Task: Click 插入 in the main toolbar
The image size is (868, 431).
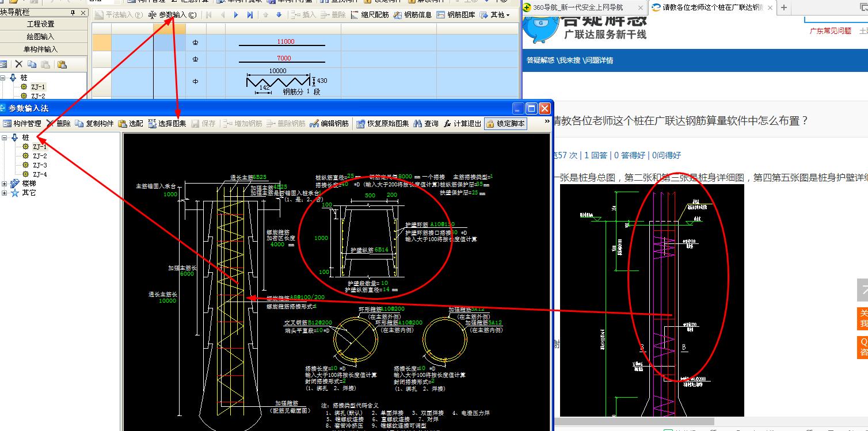Action: 303,15
